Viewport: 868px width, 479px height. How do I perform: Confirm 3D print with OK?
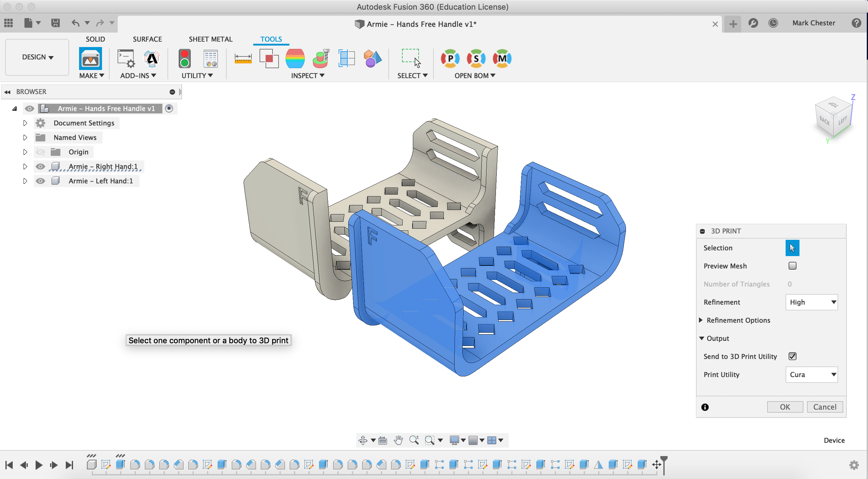coord(785,407)
